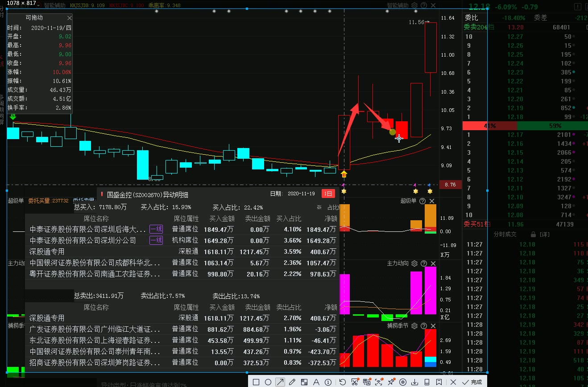Click the [详] details link
Image resolution: width=588 pixels, height=387 pixels.
pos(544,234)
